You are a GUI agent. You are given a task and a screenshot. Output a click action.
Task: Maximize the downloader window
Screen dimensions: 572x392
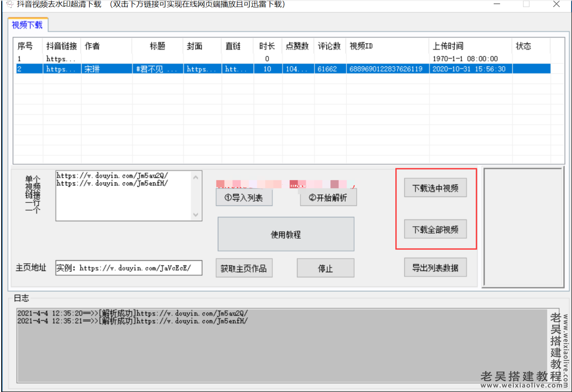pyautogui.click(x=526, y=4)
